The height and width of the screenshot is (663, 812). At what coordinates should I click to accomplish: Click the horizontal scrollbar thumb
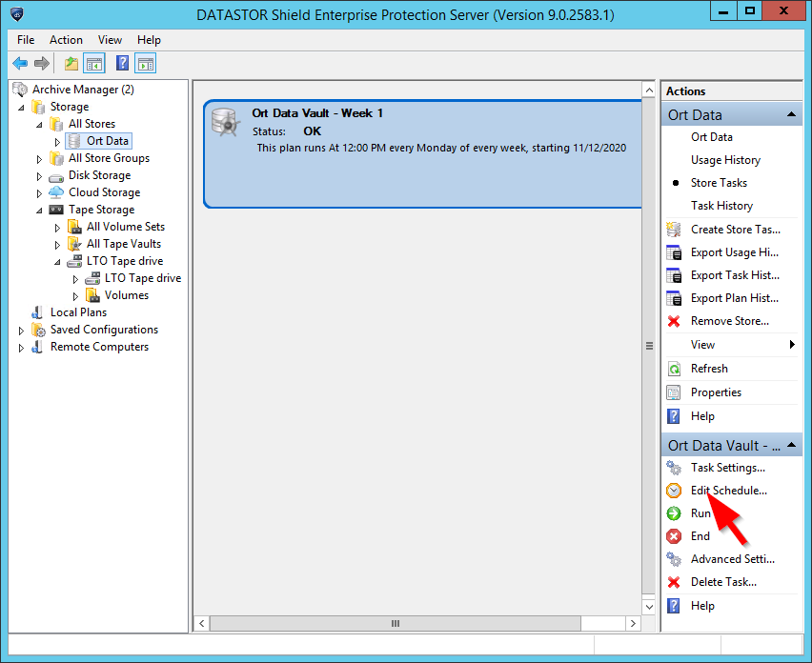[x=396, y=624]
